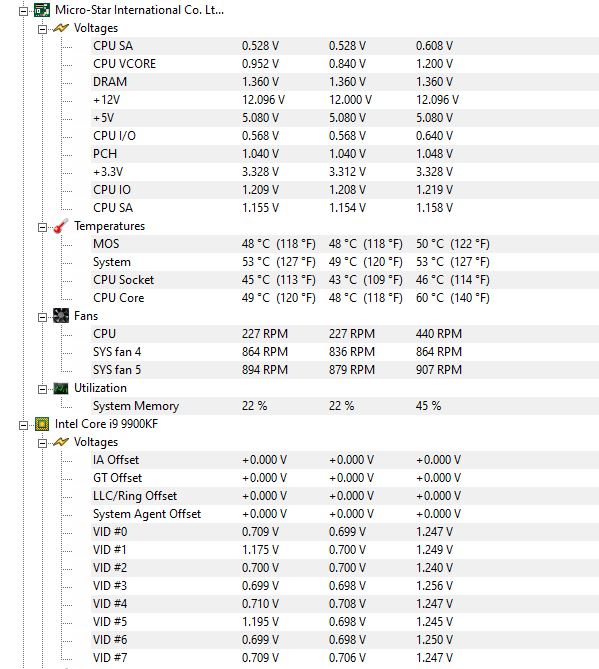Image resolution: width=599 pixels, height=669 pixels.
Task: Collapse the Temperatures section
Action: point(42,227)
